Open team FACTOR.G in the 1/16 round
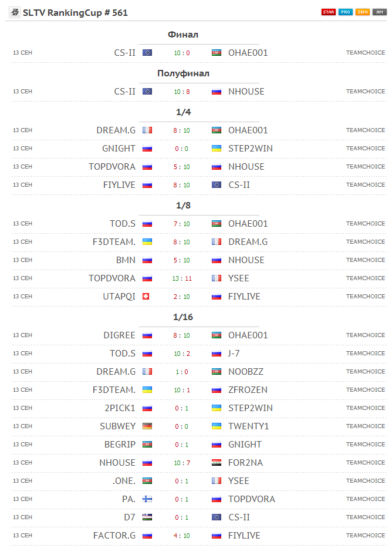 tap(114, 536)
